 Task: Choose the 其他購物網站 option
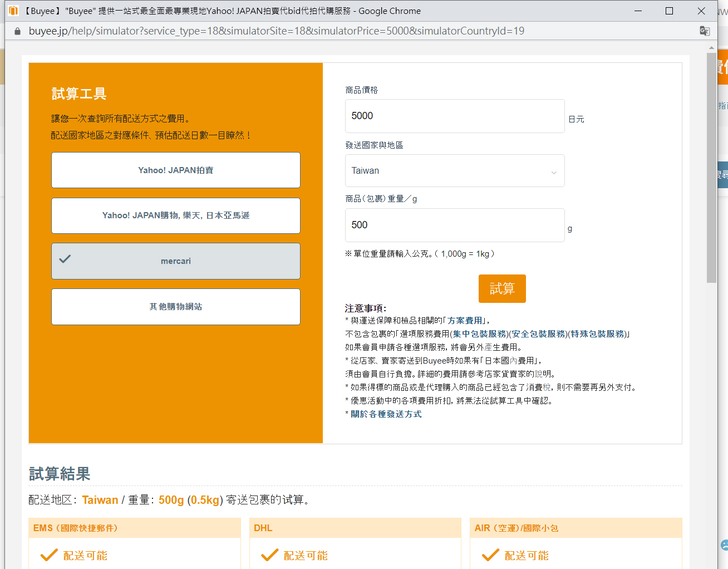[x=176, y=306]
